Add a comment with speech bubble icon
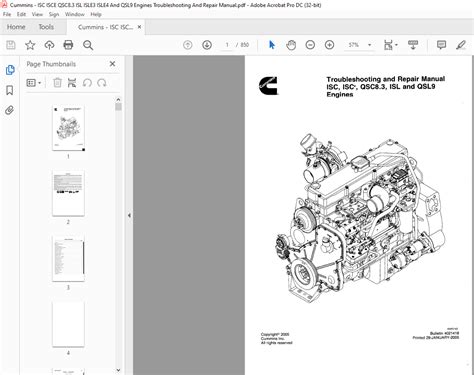 tap(441, 45)
